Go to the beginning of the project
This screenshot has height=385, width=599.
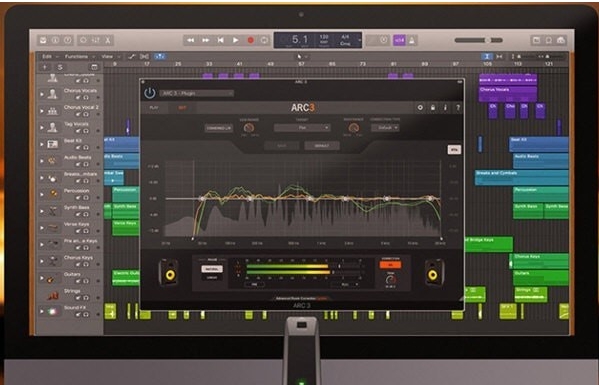(x=220, y=40)
